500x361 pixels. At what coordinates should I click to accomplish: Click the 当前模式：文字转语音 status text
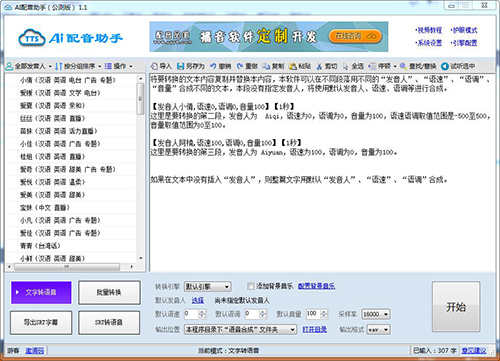229,351
